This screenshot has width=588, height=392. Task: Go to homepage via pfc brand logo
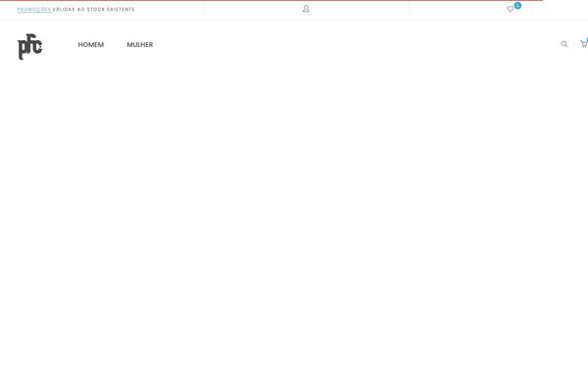pos(30,46)
